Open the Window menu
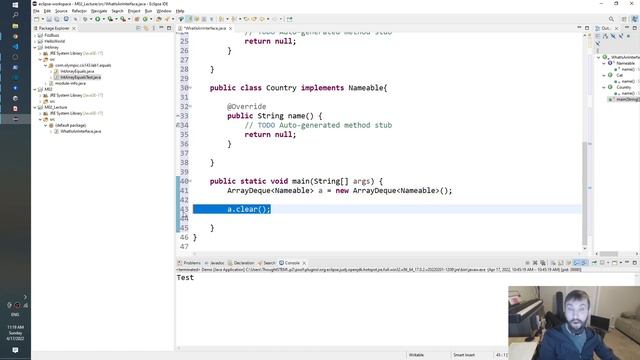The height and width of the screenshot is (360, 640). 164,11
